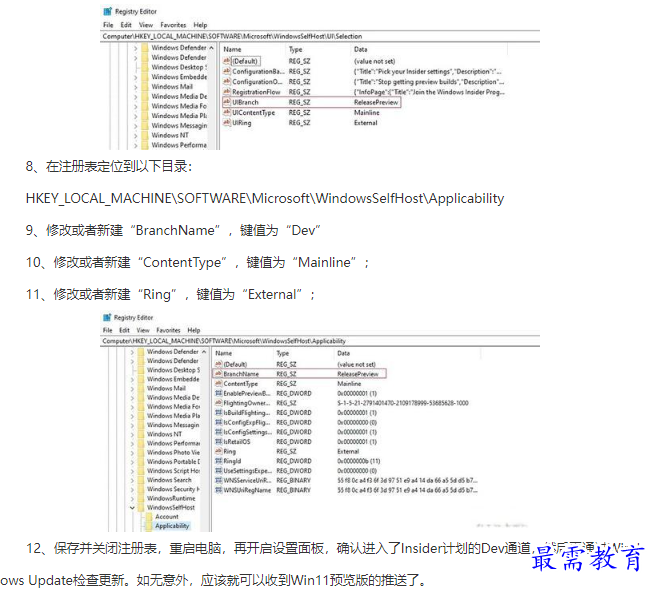Screen dimensions: 653x590
Task: Expand the Windows Portable D tree node
Action: [132, 462]
